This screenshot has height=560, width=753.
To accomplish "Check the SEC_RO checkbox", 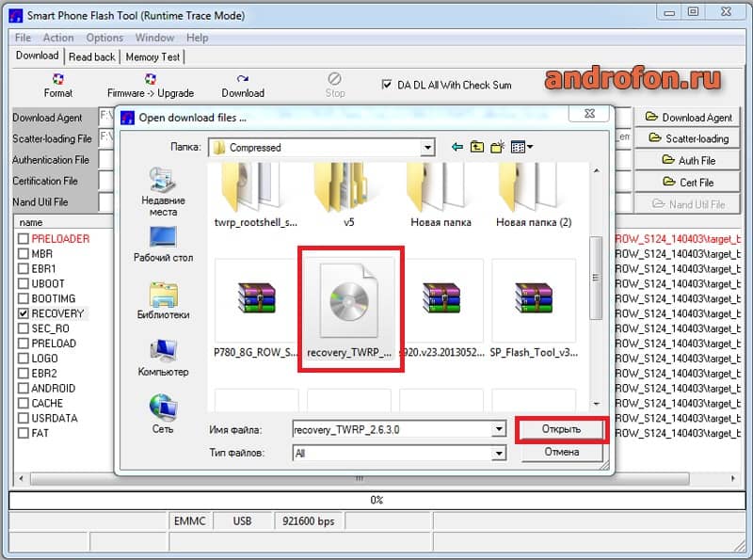I will point(23,328).
